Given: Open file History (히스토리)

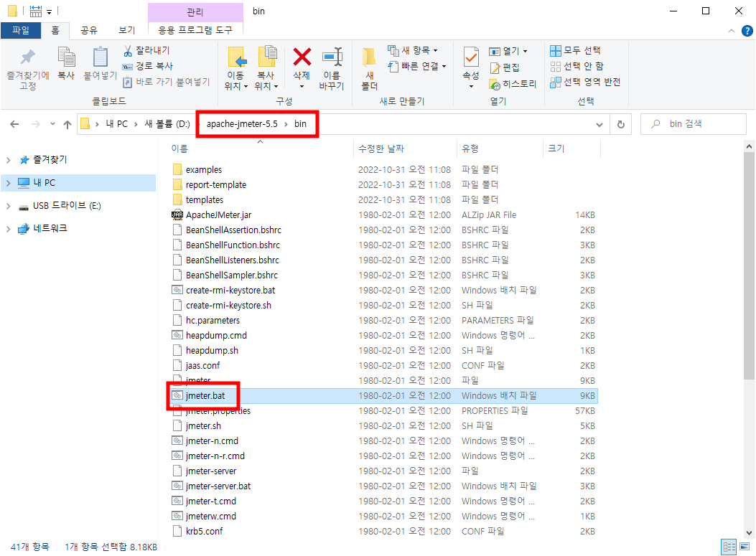Looking at the screenshot, I should pyautogui.click(x=513, y=84).
